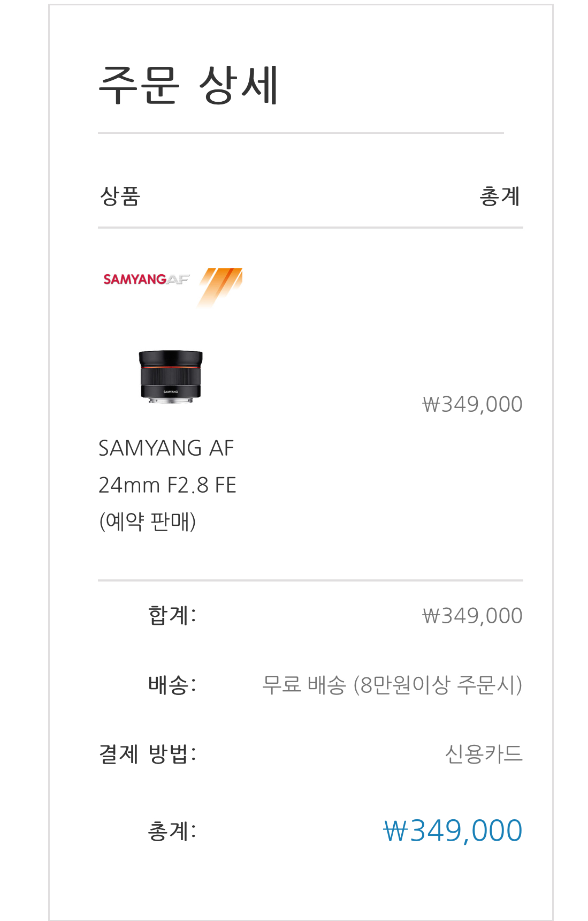The image size is (588, 921).
Task: Click the 합계: subtotal label
Action: (172, 616)
